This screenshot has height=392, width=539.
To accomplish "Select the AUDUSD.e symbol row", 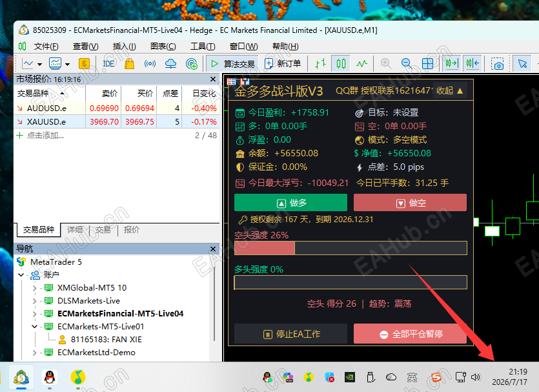I will click(x=117, y=108).
